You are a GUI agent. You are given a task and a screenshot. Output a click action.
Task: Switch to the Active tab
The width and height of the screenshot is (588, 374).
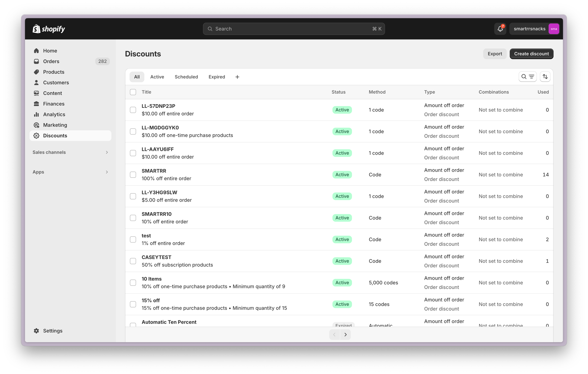[x=157, y=77]
